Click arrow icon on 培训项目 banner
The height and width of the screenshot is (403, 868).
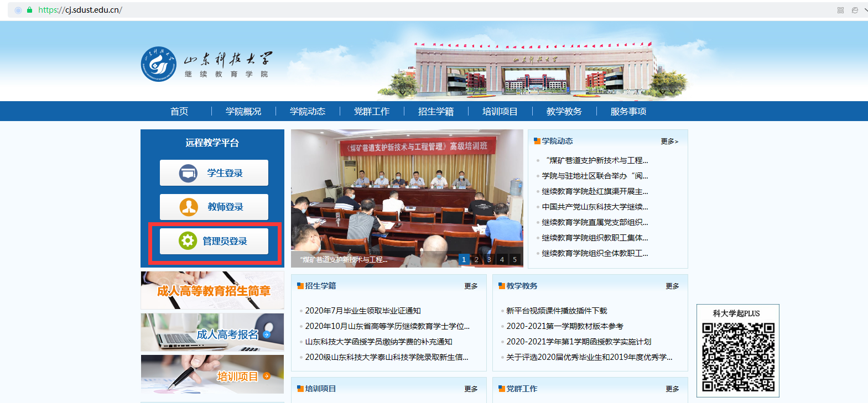[x=267, y=376]
